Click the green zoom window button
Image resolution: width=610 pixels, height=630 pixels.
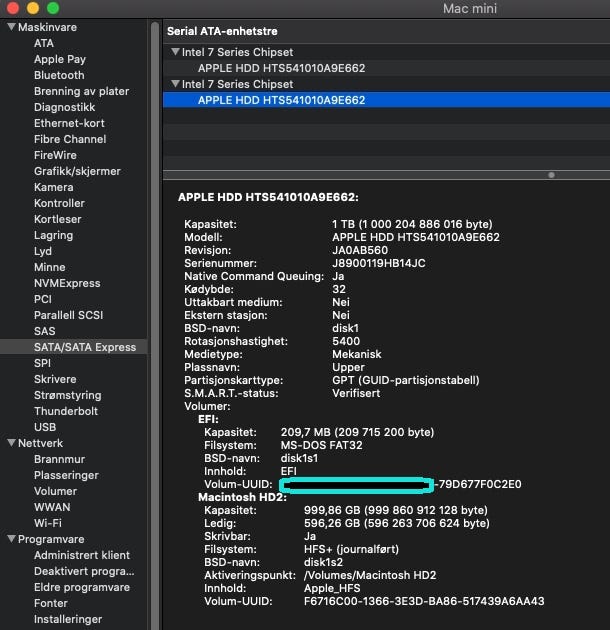[53, 8]
